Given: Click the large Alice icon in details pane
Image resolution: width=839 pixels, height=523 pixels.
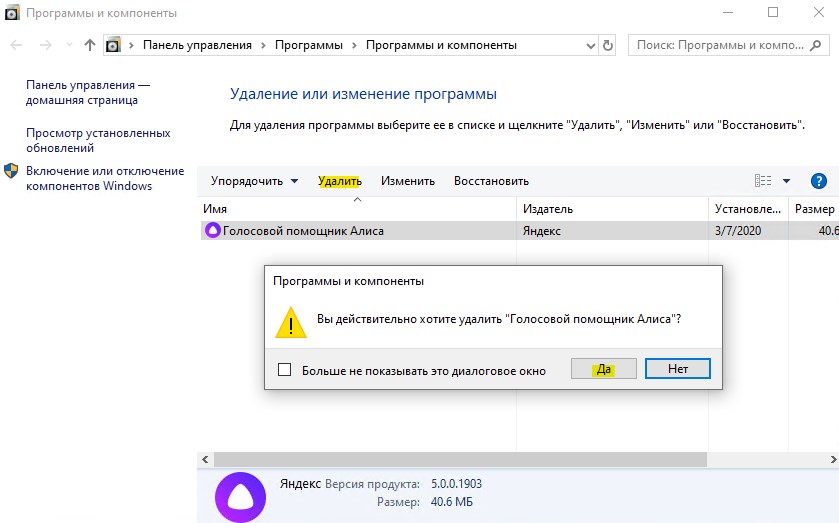Looking at the screenshot, I should click(240, 497).
